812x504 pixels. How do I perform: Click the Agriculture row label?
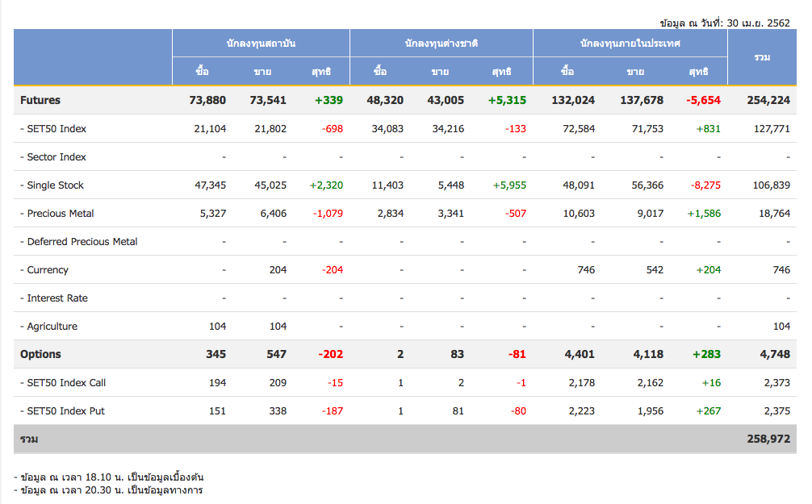[48, 327]
